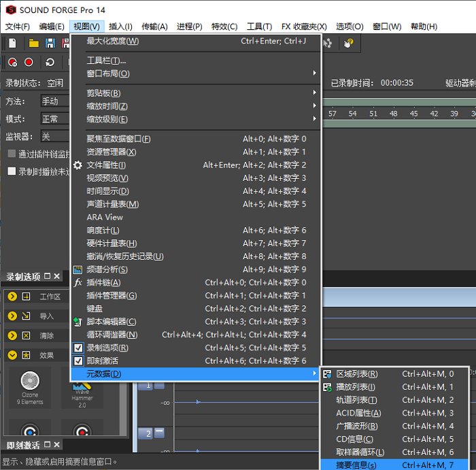Click the red Record button
The width and height of the screenshot is (476, 470).
29,63
